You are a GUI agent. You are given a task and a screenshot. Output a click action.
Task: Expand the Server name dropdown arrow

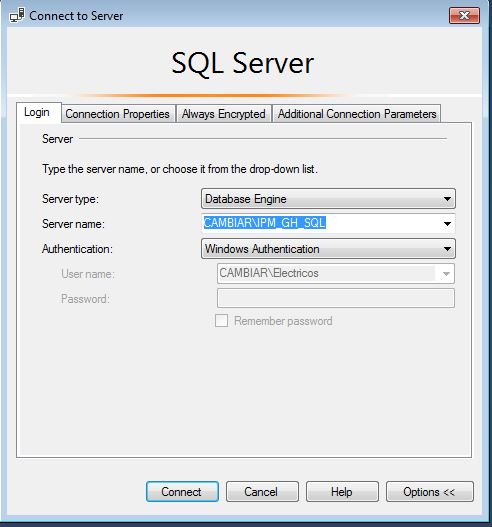(x=447, y=224)
